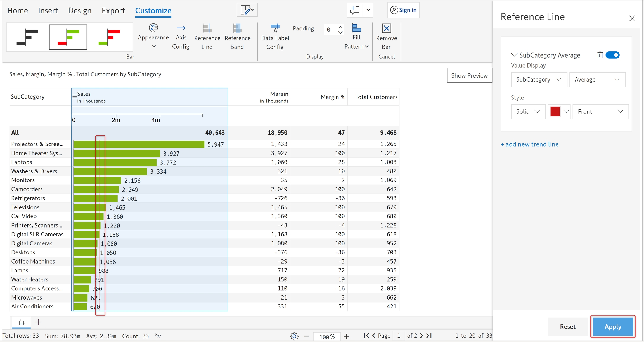The image size is (644, 342).
Task: Switch to the Design tab
Action: pyautogui.click(x=80, y=11)
